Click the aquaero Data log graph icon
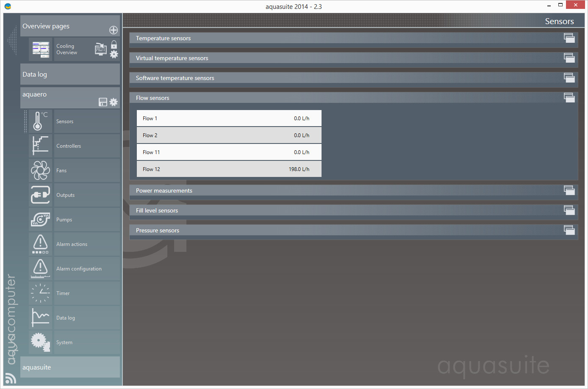588x389 pixels. pyautogui.click(x=41, y=318)
